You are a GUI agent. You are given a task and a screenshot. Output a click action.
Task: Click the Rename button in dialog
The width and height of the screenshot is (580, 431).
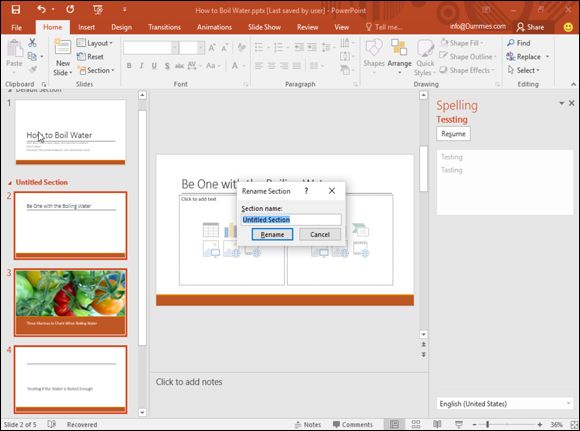click(272, 234)
